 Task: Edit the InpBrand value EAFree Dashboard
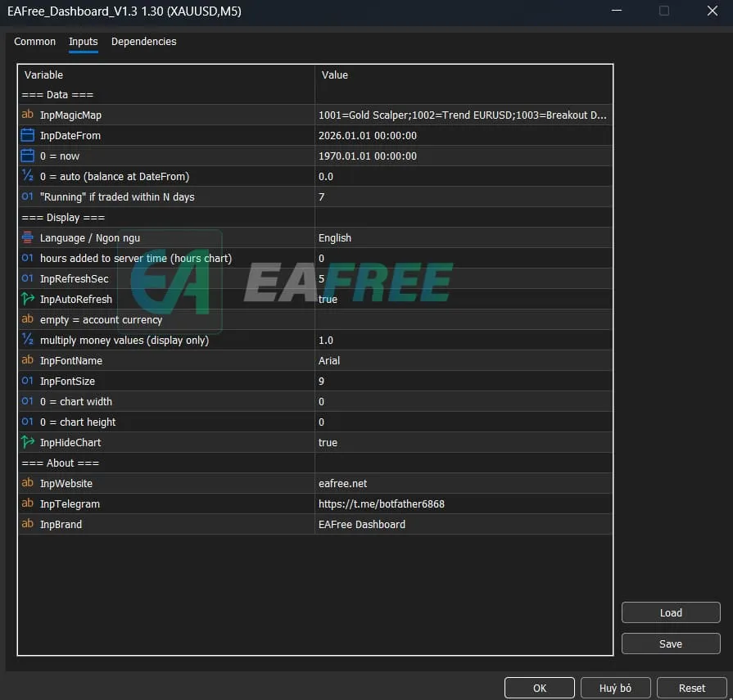coord(464,524)
